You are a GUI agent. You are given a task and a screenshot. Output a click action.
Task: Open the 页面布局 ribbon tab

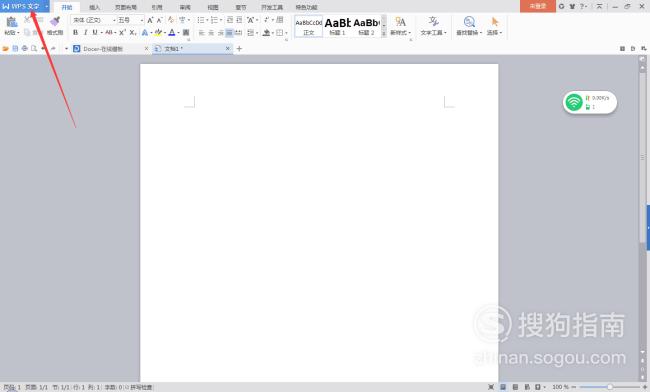point(126,7)
